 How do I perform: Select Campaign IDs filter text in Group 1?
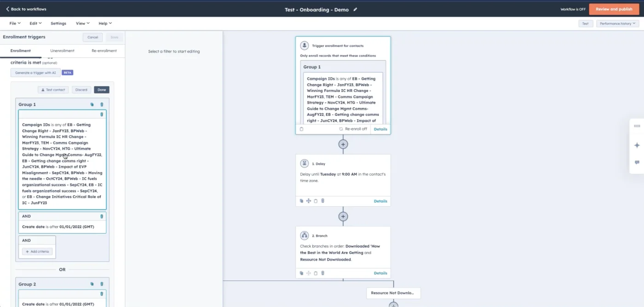click(62, 163)
